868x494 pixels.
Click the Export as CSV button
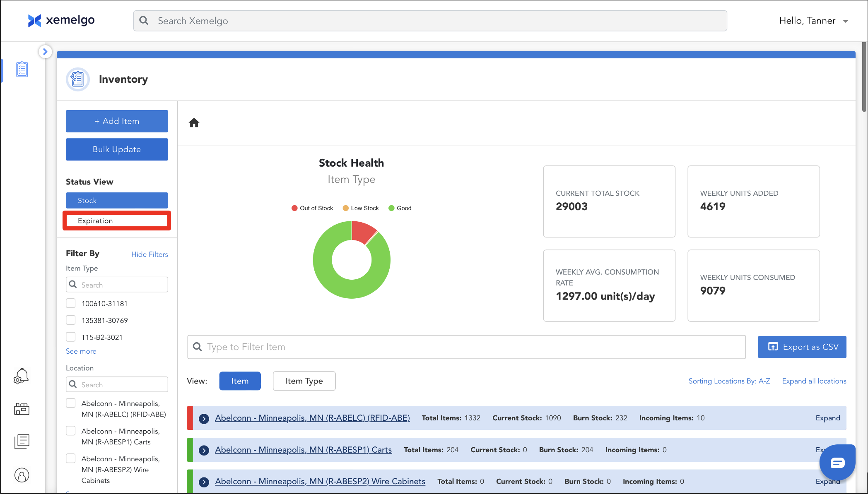pyautogui.click(x=802, y=347)
